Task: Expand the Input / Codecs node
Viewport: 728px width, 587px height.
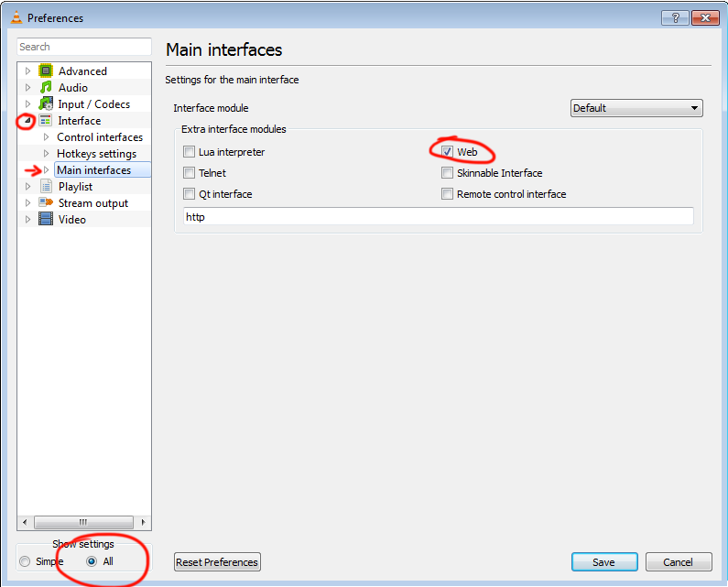Action: pos(27,103)
